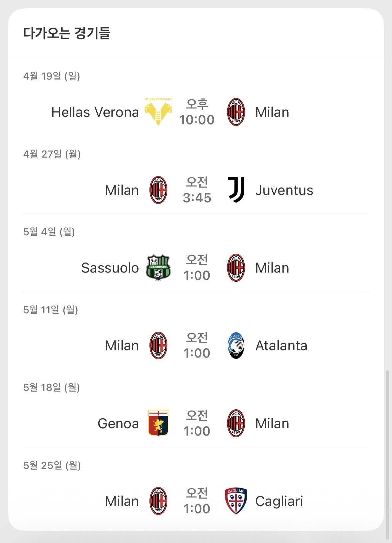Select the Genoa team name
This screenshot has width=392, height=543.
[x=118, y=424]
